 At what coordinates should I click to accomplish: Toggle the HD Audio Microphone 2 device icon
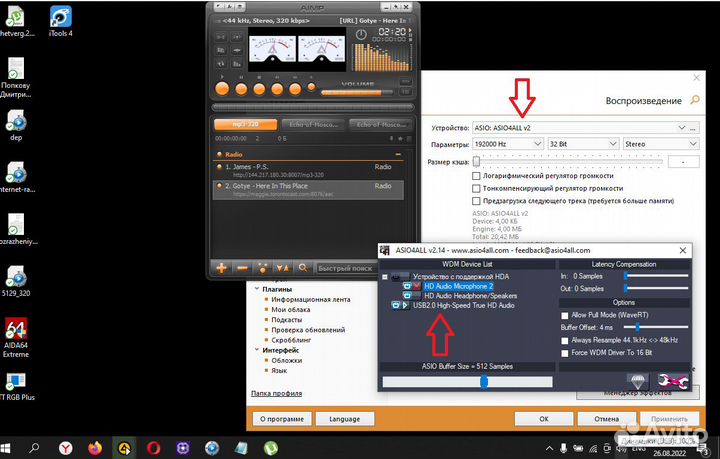[x=411, y=286]
